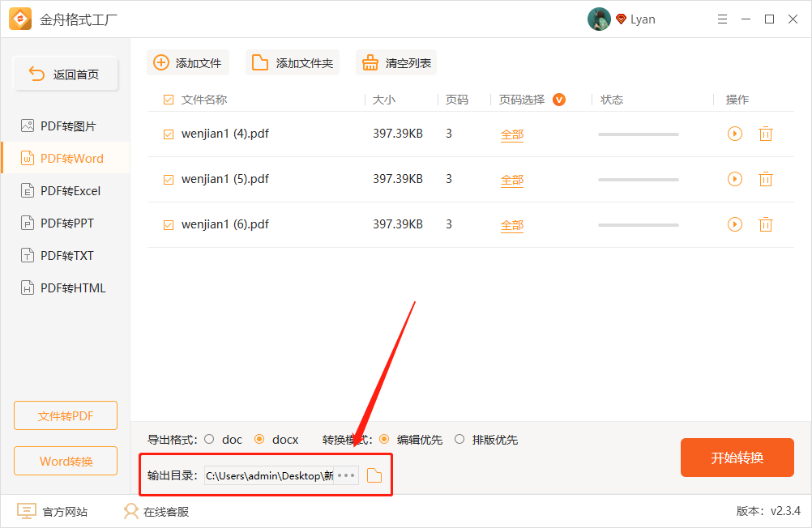812x528 pixels.
Task: Click the progress bar of wenjian1 (5).pdf
Action: coord(638,180)
